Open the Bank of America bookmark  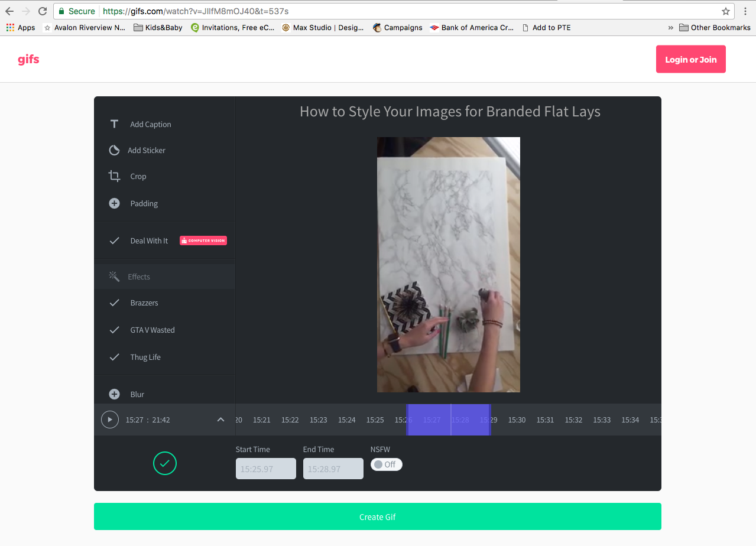472,27
